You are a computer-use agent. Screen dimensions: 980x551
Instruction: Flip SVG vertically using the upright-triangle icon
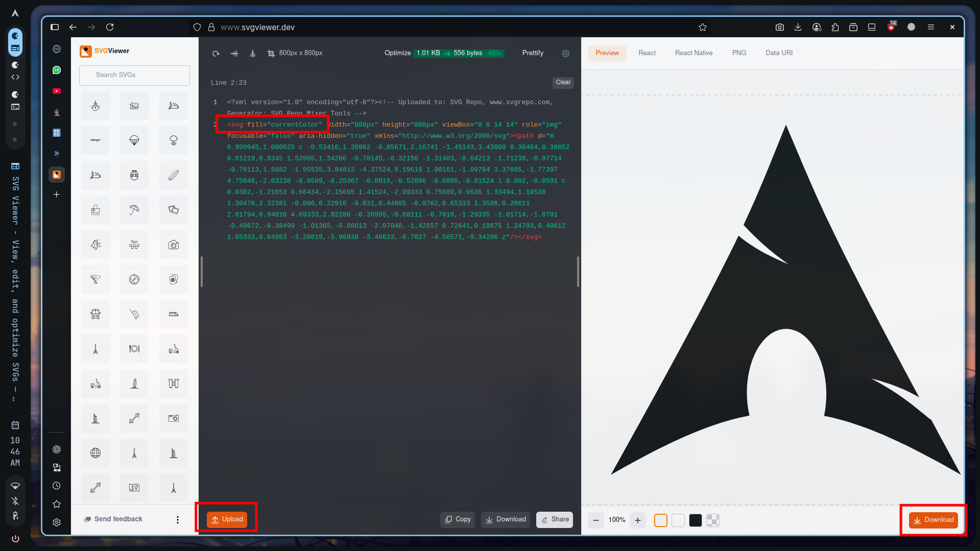253,53
